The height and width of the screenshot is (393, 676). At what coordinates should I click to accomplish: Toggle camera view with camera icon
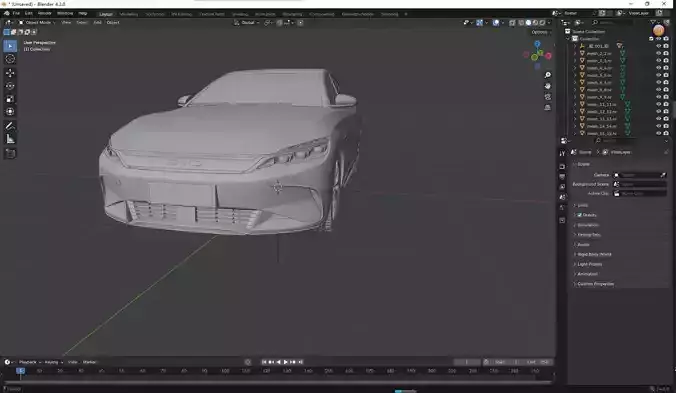[548, 97]
